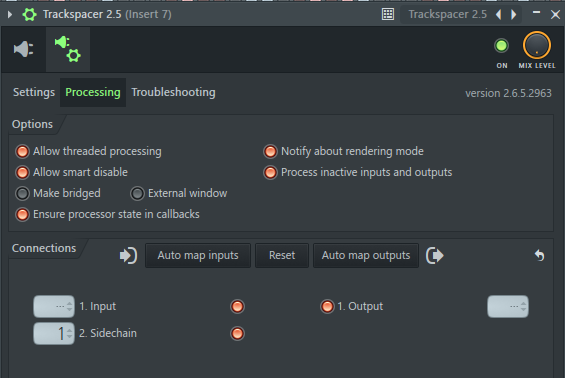Open the 2. Sidechain channel number selector
The width and height of the screenshot is (565, 378).
(54, 333)
